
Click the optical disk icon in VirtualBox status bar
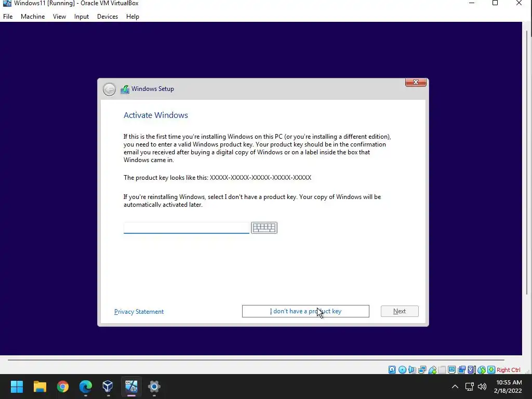tap(403, 369)
